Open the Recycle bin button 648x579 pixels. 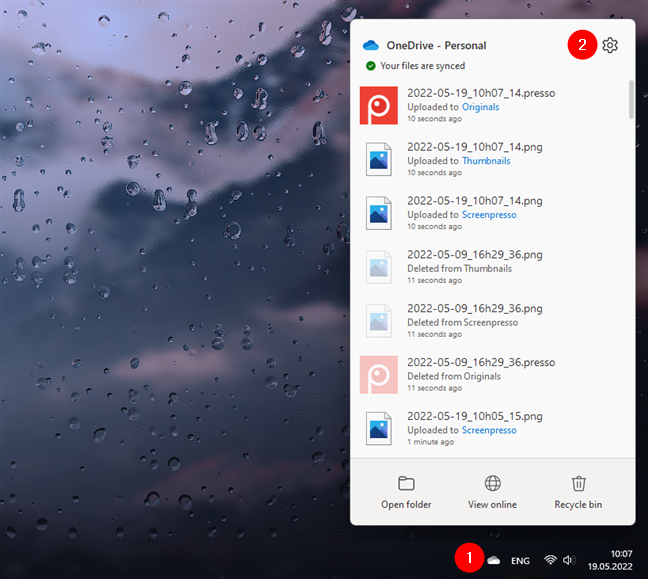(578, 492)
